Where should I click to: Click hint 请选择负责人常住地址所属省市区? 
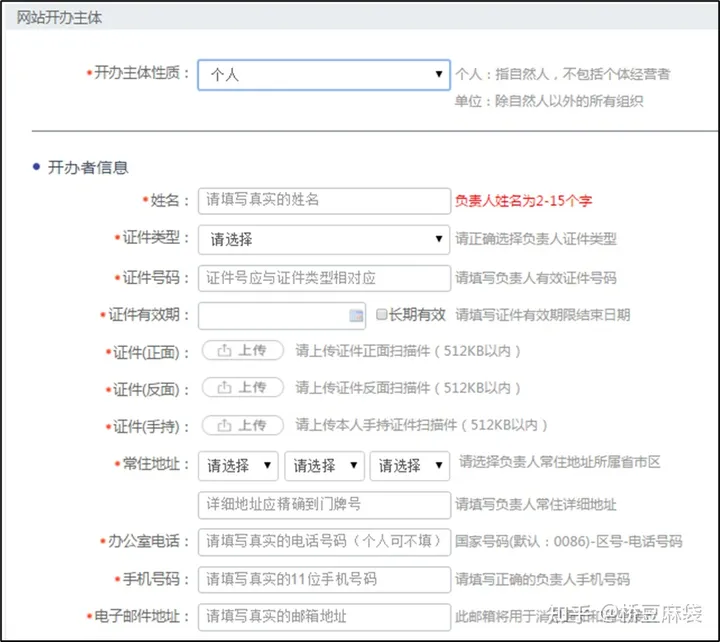[x=560, y=462]
